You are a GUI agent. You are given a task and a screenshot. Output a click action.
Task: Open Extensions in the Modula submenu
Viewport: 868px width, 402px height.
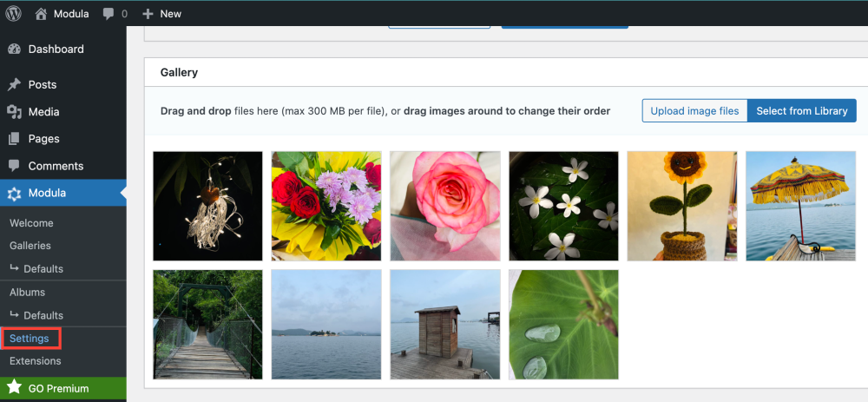click(36, 360)
